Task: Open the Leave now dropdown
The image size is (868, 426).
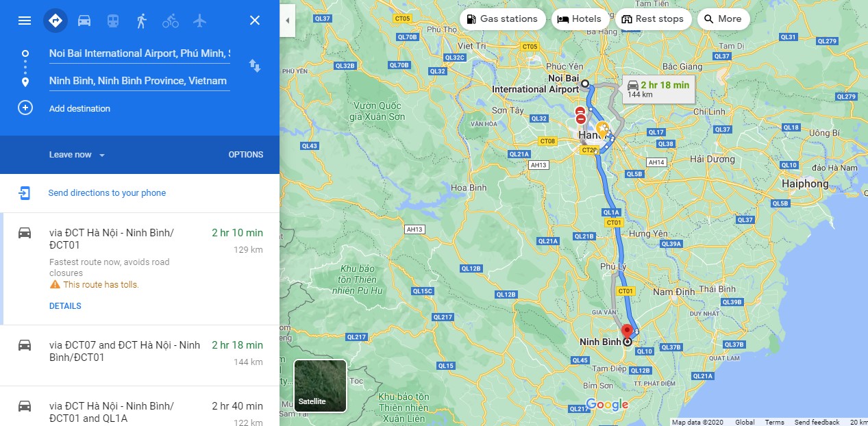Action: 77,155
